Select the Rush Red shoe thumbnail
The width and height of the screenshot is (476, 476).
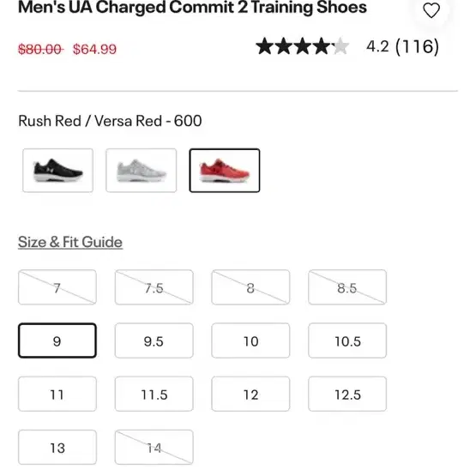225,171
